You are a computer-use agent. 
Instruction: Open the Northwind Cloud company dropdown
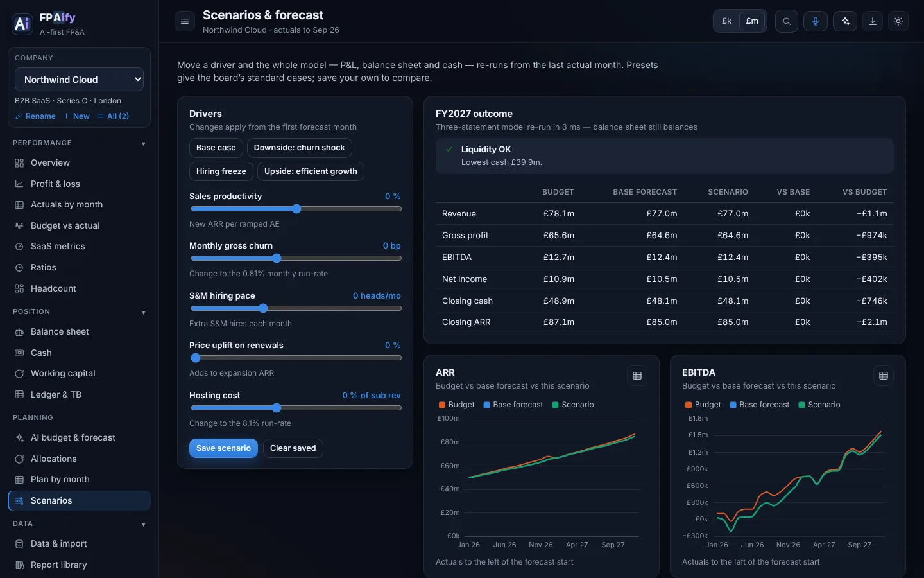tap(79, 80)
